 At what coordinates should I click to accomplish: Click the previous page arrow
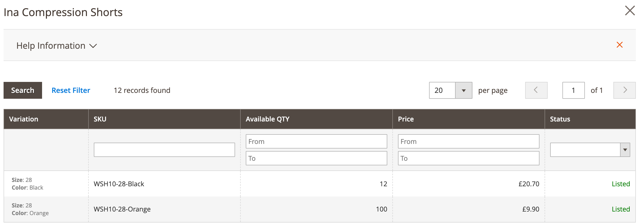pos(536,90)
